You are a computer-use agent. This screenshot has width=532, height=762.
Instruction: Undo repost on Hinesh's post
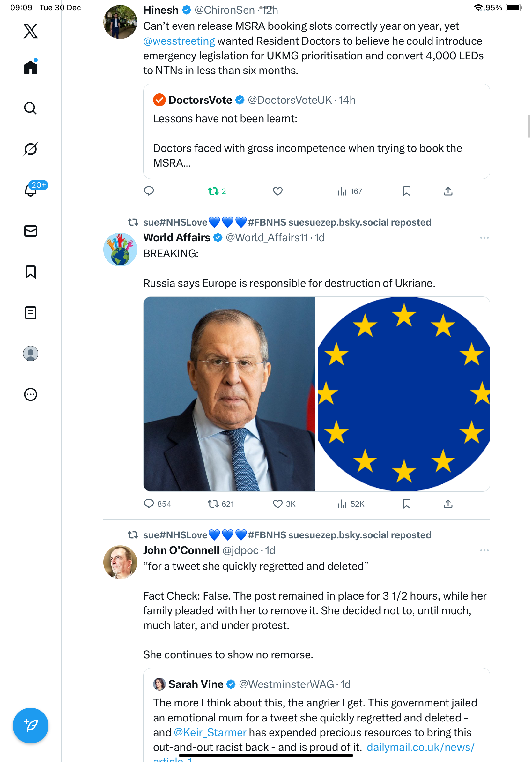pos(213,191)
